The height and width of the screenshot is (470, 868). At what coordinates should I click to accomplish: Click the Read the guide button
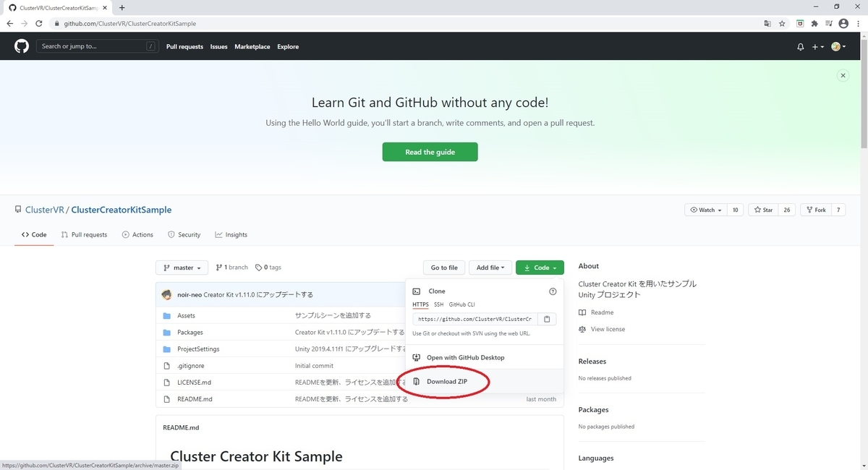(430, 152)
